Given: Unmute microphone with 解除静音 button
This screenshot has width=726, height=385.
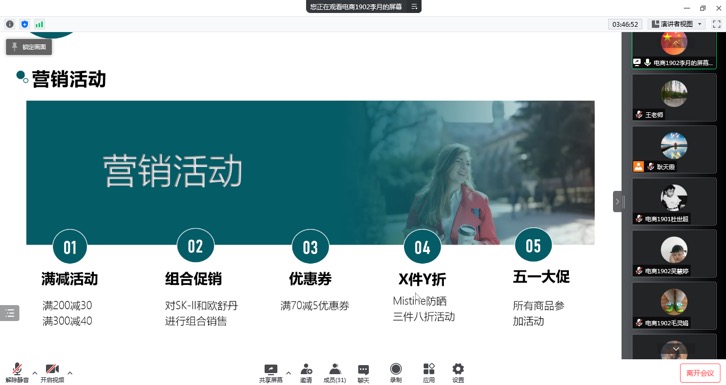Looking at the screenshot, I should tap(17, 373).
